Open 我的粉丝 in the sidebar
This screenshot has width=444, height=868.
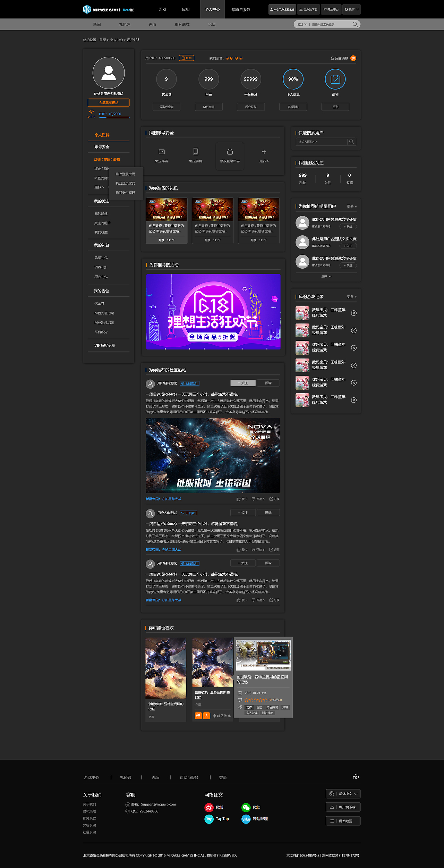tap(101, 214)
